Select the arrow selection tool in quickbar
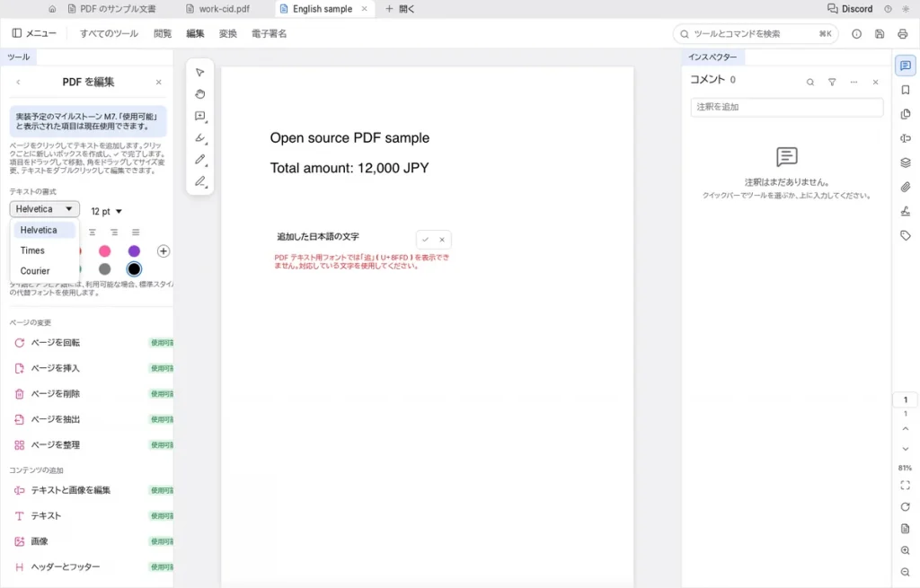 200,72
